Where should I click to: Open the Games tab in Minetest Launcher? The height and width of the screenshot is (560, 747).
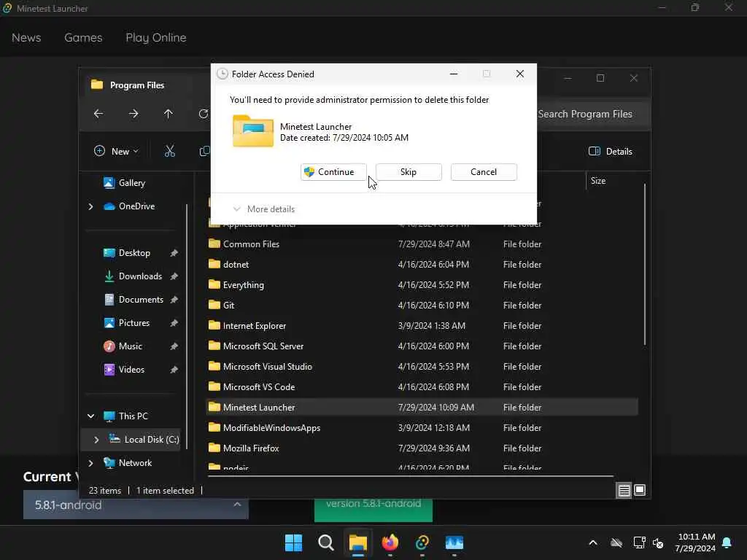pyautogui.click(x=83, y=38)
